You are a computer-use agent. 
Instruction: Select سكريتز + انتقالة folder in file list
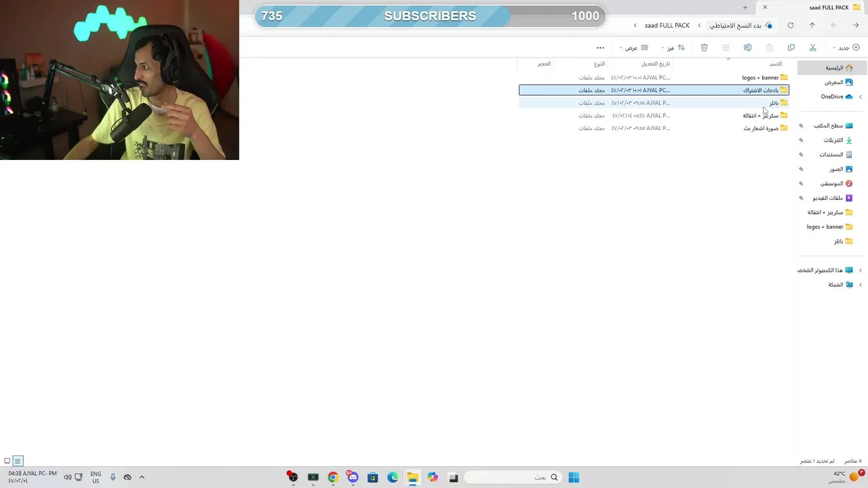(x=654, y=115)
